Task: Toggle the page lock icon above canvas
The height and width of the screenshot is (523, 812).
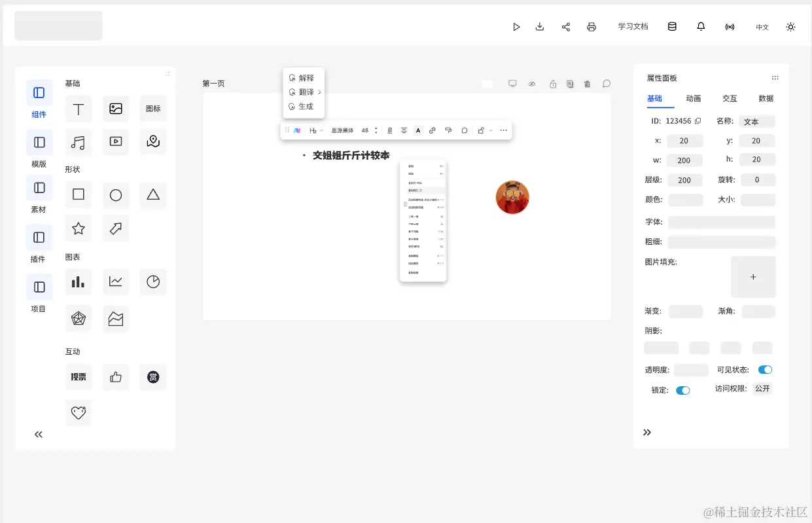Action: click(x=553, y=84)
